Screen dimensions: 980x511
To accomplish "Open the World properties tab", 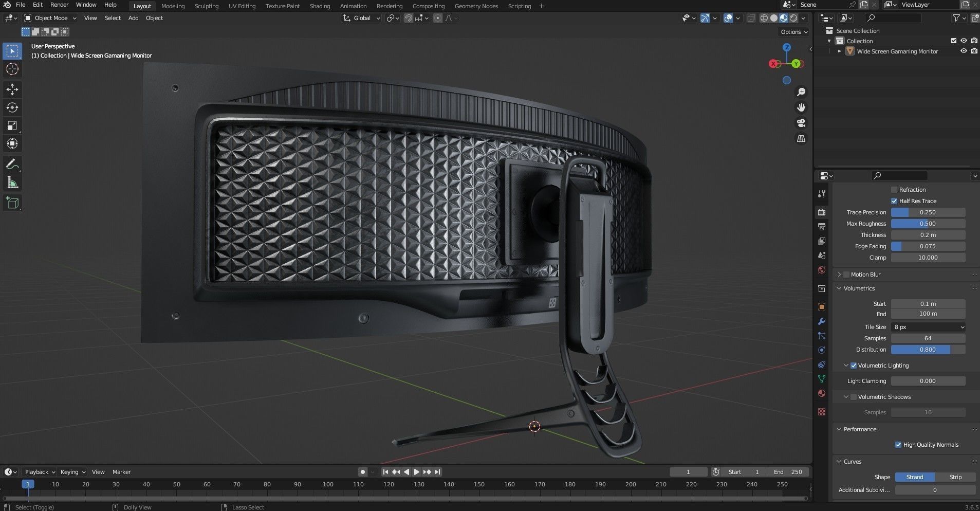I will 822,270.
